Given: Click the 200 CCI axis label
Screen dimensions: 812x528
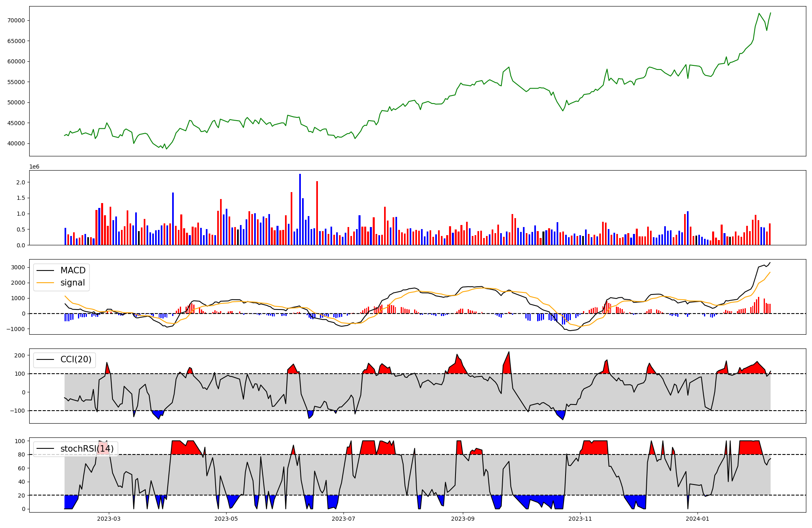Looking at the screenshot, I should (19, 355).
